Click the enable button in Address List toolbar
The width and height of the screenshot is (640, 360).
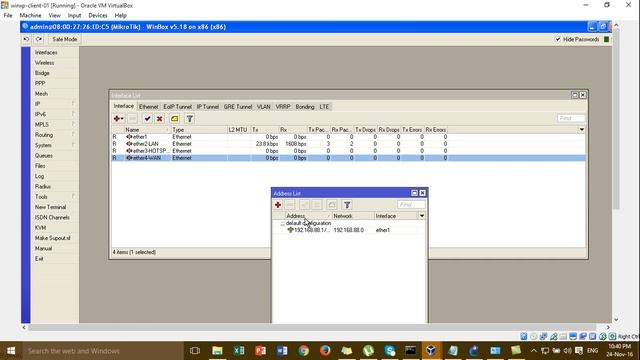tap(304, 204)
